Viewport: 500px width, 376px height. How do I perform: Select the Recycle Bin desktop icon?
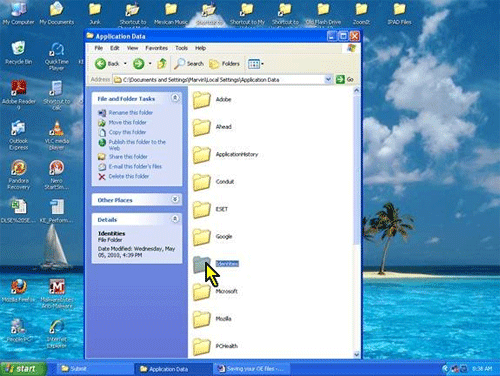[18, 53]
